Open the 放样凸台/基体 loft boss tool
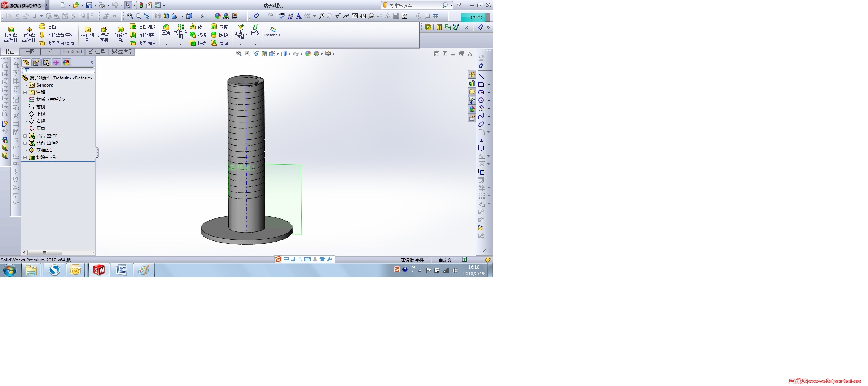 [x=57, y=35]
